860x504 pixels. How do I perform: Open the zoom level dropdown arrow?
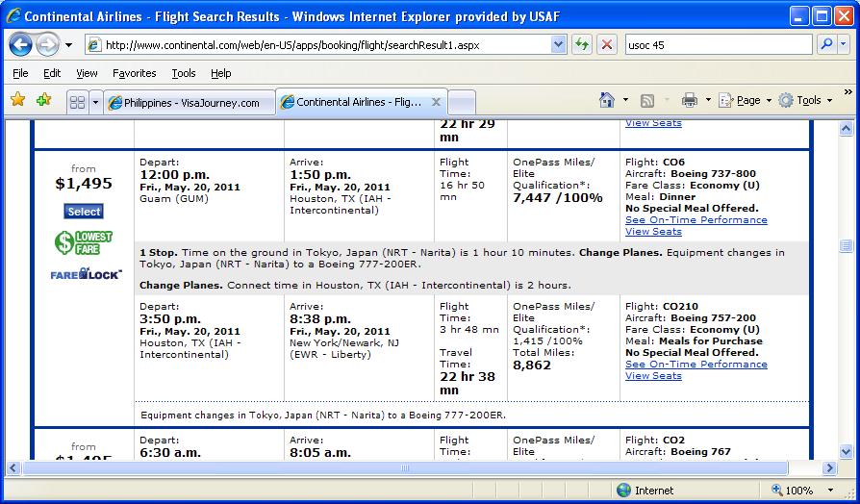[x=830, y=490]
